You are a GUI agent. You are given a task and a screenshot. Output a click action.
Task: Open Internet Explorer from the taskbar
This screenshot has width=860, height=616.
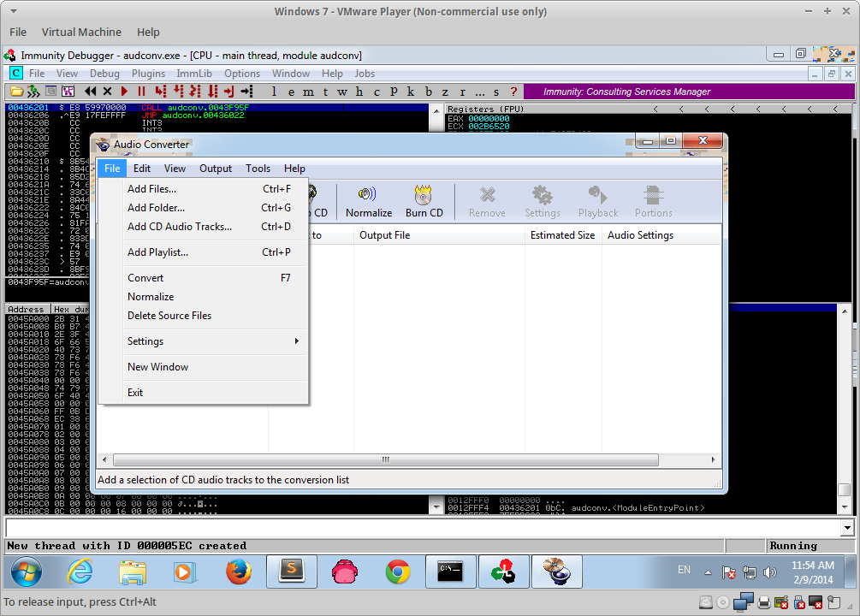pos(80,572)
